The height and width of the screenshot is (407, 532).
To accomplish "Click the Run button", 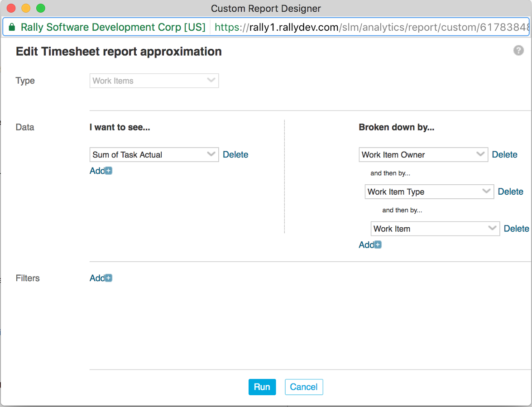I will tap(262, 387).
